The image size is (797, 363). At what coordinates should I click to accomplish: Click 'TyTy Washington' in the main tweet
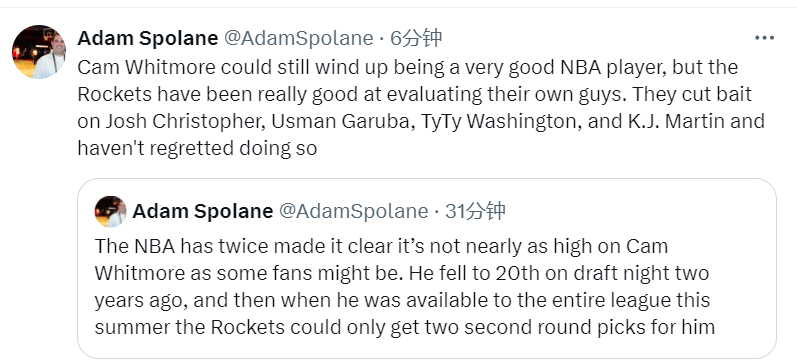point(500,122)
